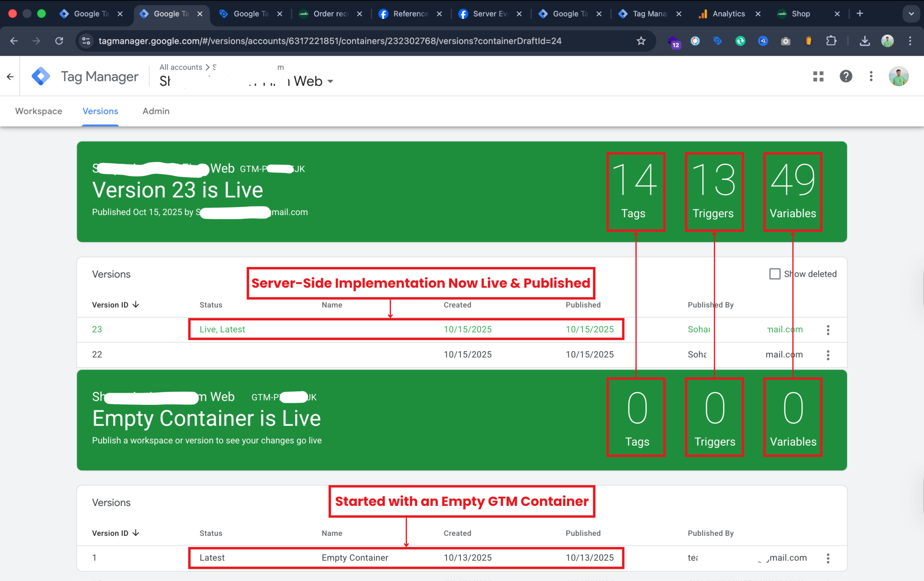Viewport: 924px width, 581px height.
Task: Click the Tag Manager logo icon
Action: [41, 77]
